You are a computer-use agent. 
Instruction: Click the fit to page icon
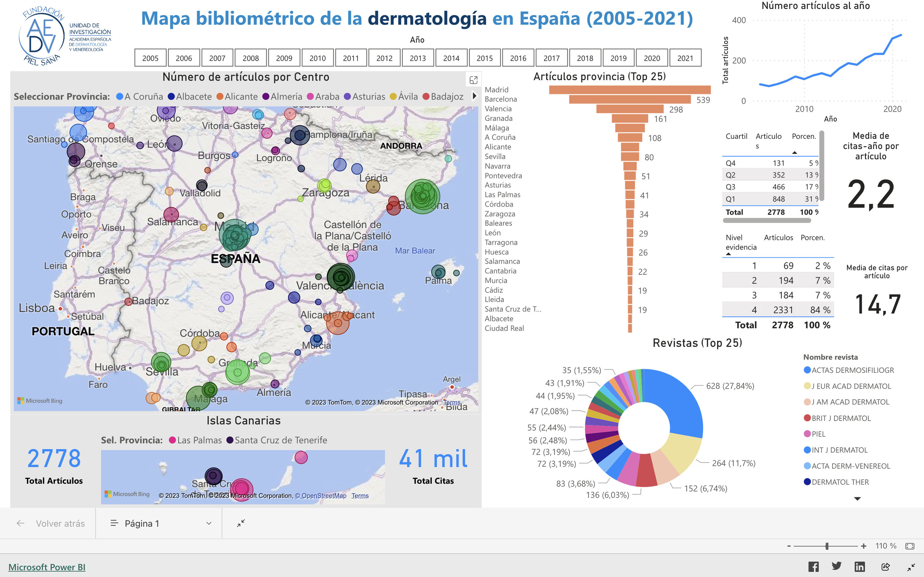(x=910, y=546)
